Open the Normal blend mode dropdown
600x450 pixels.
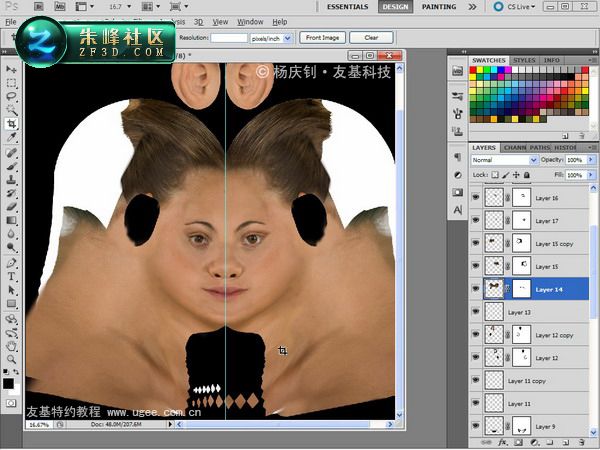coord(504,160)
